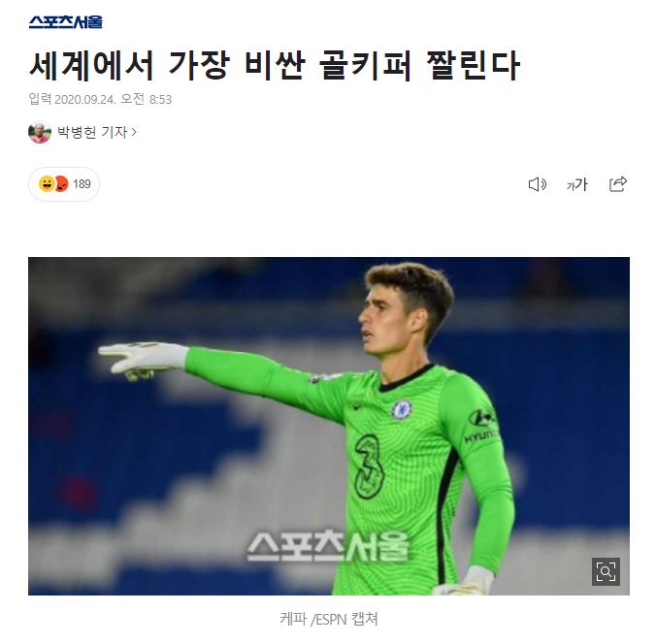656x644 pixels.
Task: Click the share article icon
Action: point(618,184)
